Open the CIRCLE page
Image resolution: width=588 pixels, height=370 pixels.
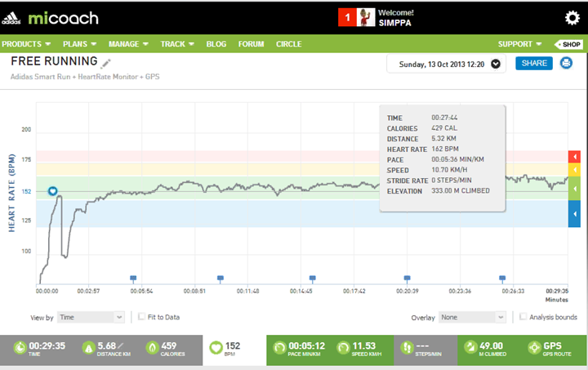click(289, 44)
